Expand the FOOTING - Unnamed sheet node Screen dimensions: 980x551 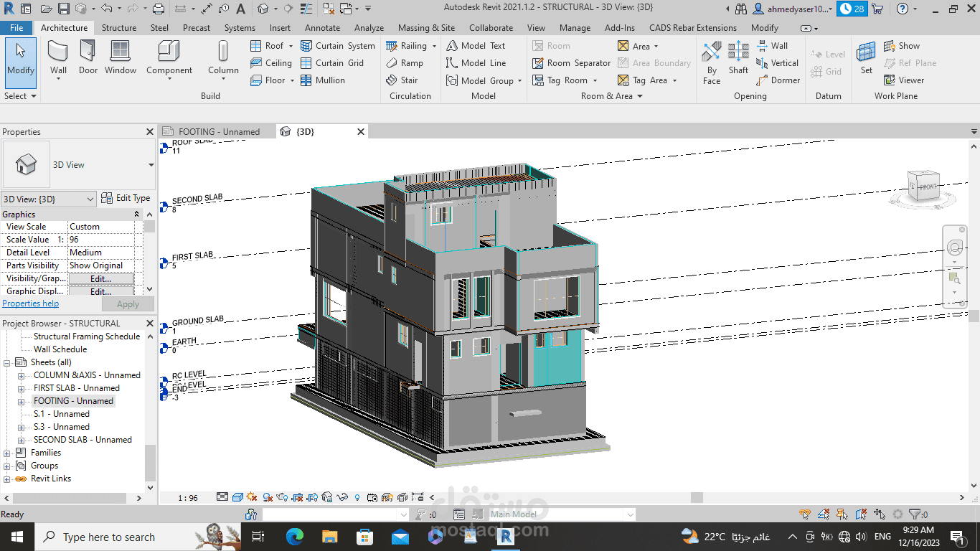pyautogui.click(x=22, y=400)
